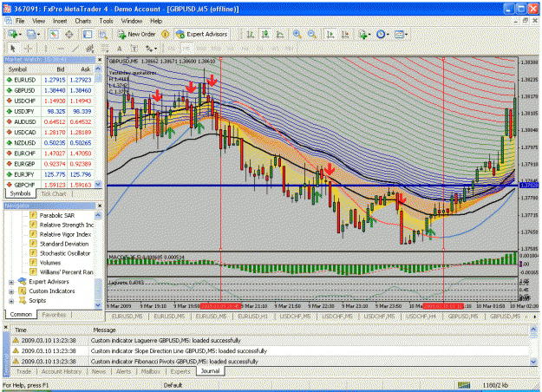
Task: Open the New Chart toolbar icon
Action: point(13,34)
